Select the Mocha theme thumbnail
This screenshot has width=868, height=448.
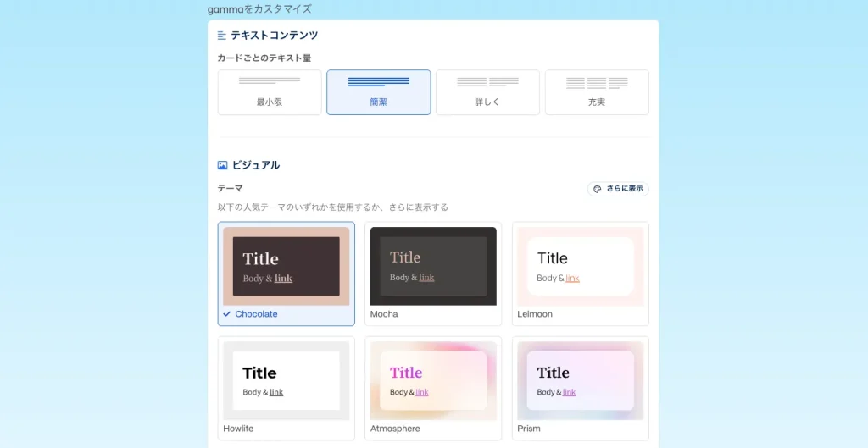tap(433, 266)
